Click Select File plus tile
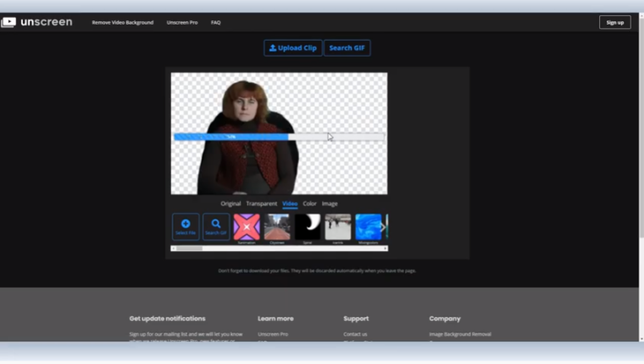The image size is (644, 364). tap(186, 227)
